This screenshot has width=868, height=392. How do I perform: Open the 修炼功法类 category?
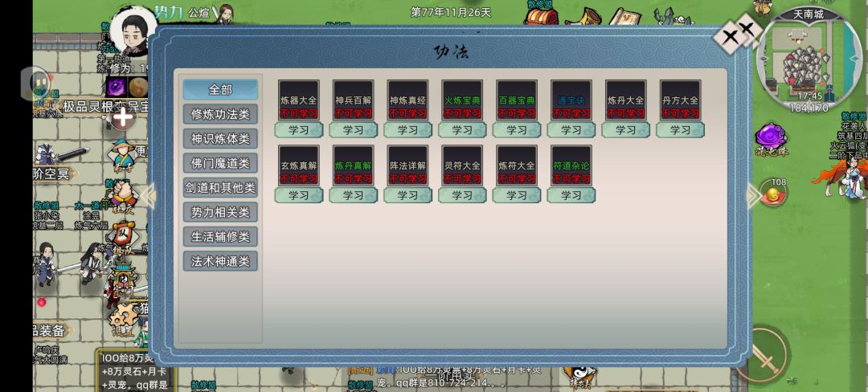pyautogui.click(x=220, y=114)
